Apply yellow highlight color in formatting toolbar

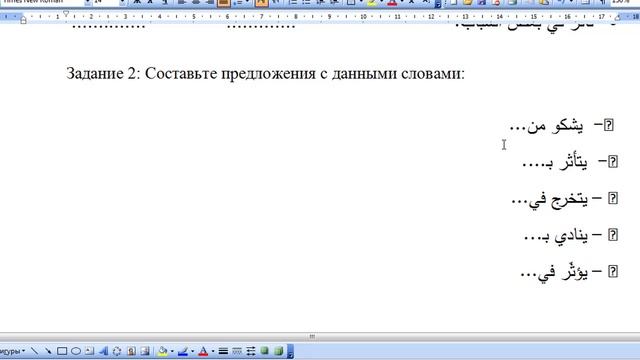(371, 3)
